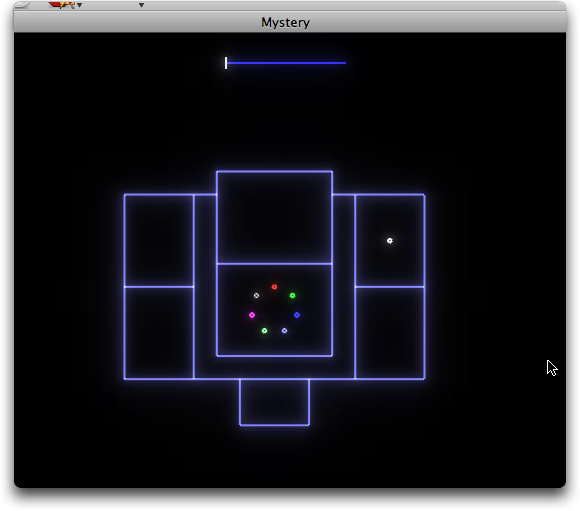580x511 pixels.
Task: Click the white slider handle
Action: (226, 63)
